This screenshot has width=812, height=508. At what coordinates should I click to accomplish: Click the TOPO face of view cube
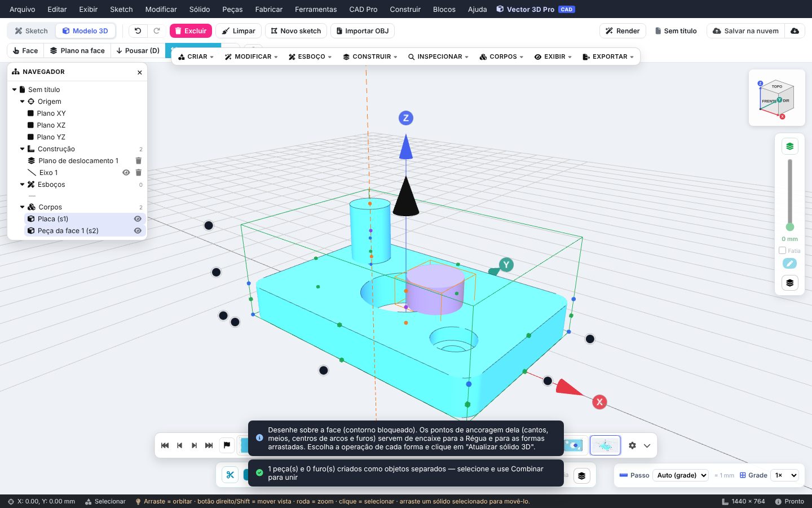coord(777,87)
